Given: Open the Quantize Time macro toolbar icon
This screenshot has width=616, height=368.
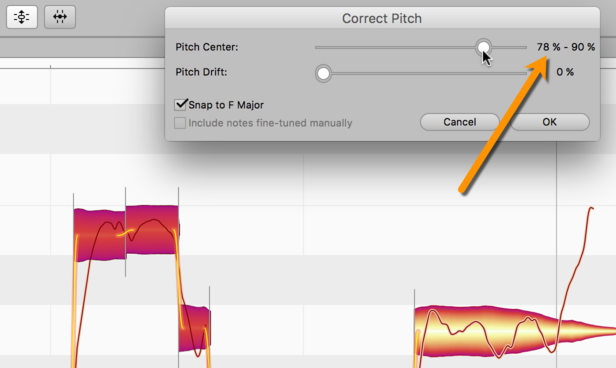Looking at the screenshot, I should coord(60,17).
